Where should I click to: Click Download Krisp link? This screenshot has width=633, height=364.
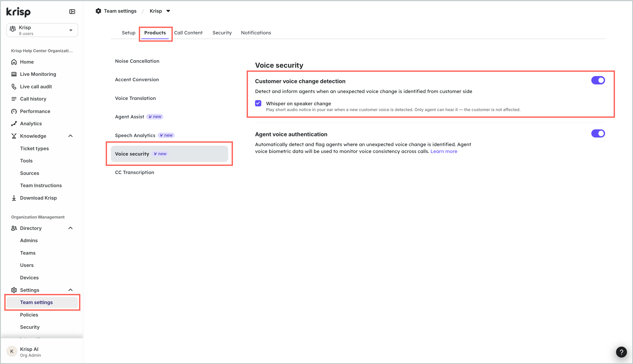(38, 198)
